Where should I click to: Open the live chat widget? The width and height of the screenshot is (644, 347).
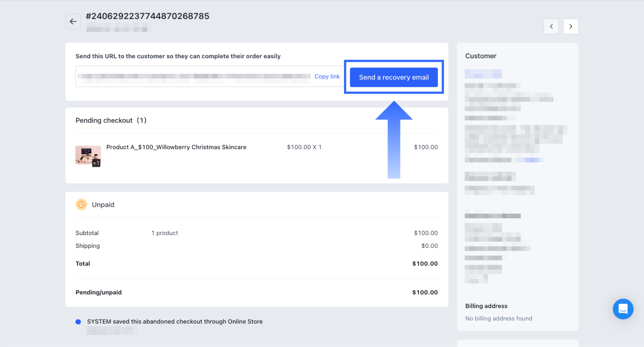[623, 309]
